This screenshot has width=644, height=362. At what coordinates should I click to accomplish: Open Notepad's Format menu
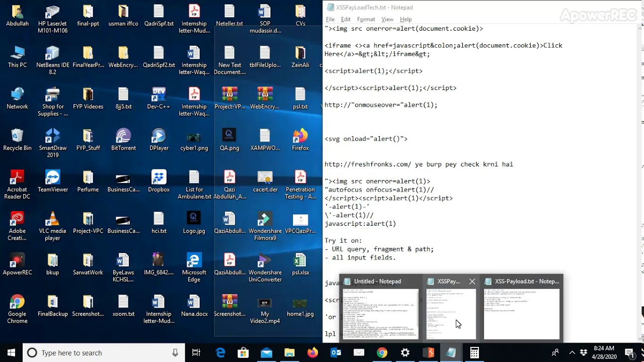point(366,19)
